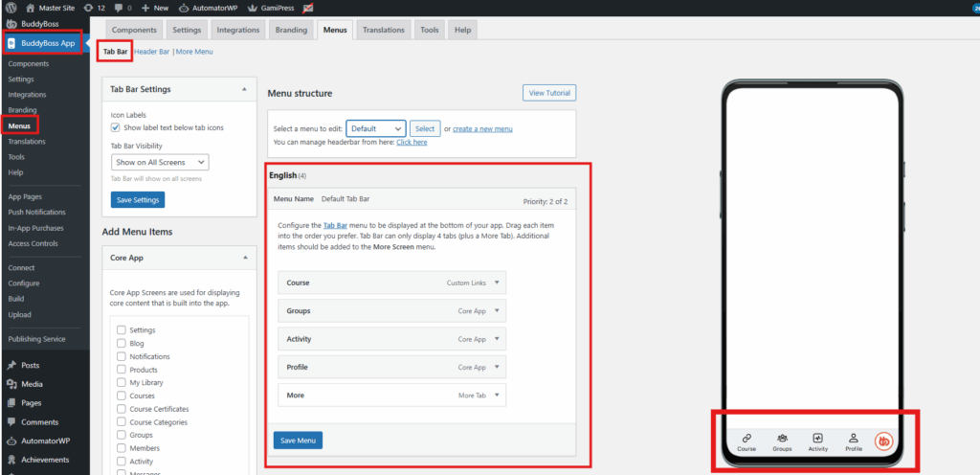Switch to the Help tab

462,30
